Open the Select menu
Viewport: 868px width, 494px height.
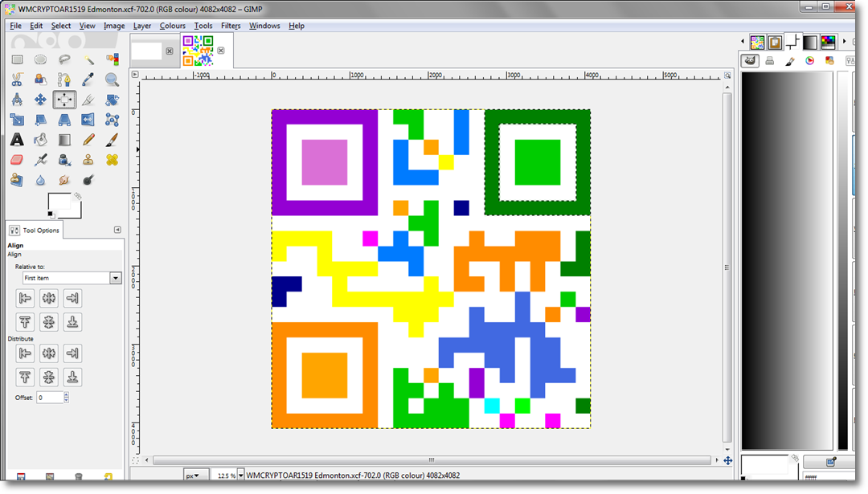[x=61, y=26]
